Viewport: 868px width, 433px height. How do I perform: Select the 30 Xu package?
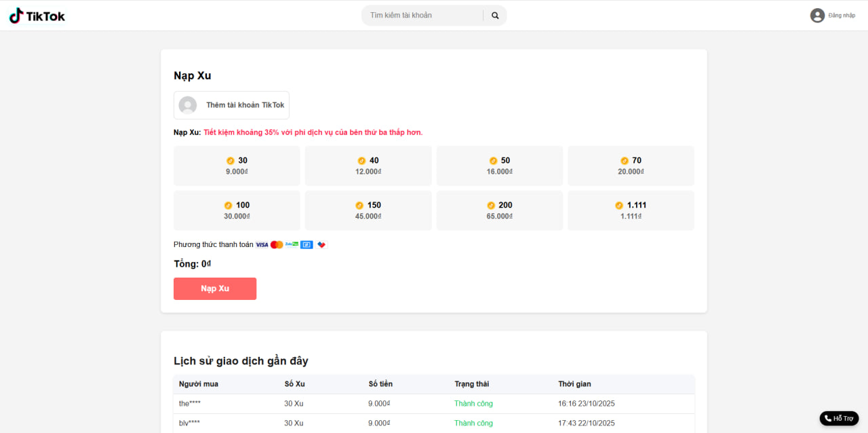click(237, 166)
